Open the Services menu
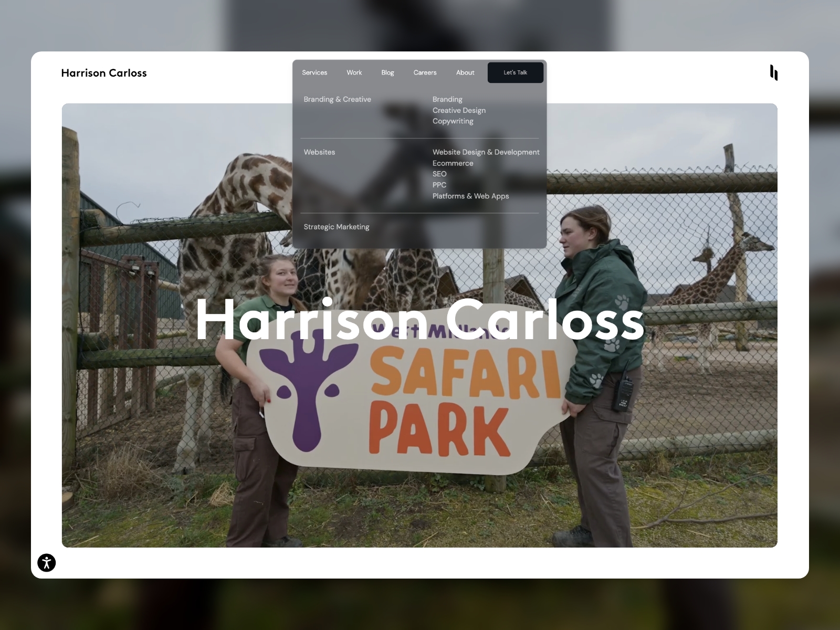 point(314,72)
